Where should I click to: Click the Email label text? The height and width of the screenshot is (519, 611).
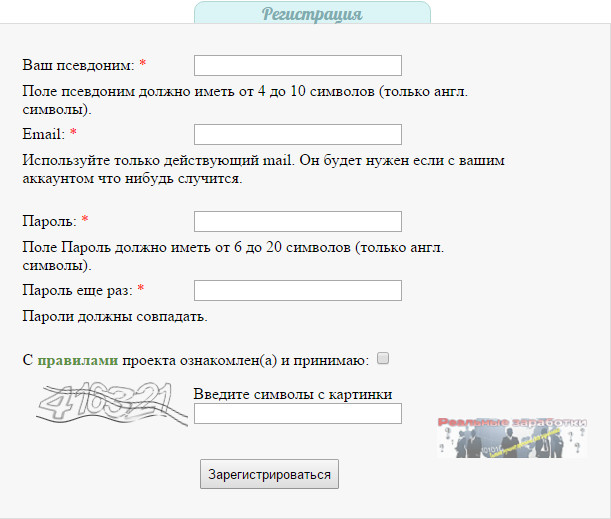(x=43, y=134)
